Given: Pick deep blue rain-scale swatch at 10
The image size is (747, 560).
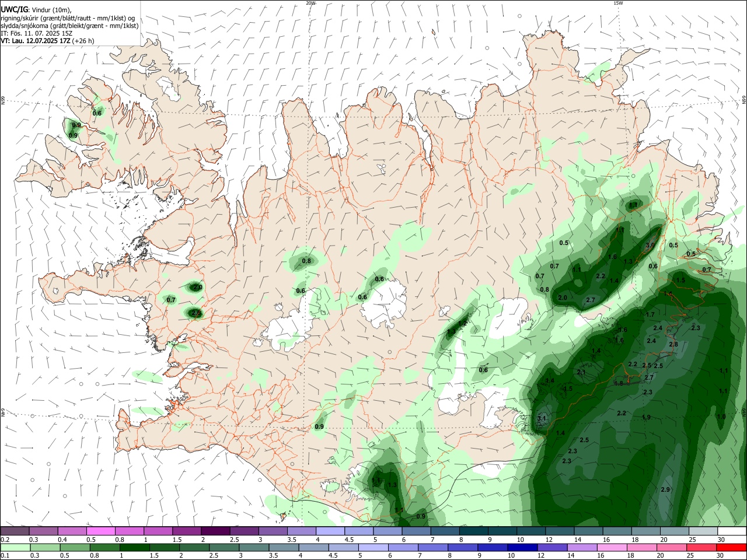Looking at the screenshot, I should [522, 548].
